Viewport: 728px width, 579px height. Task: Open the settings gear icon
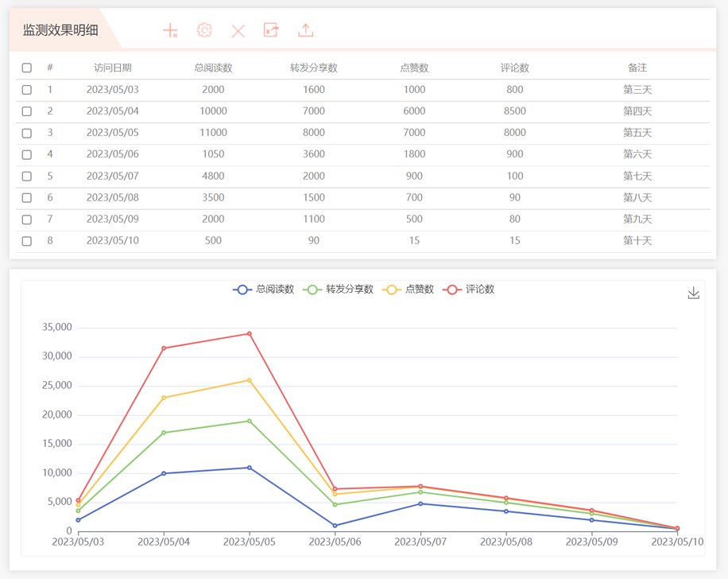pyautogui.click(x=204, y=30)
